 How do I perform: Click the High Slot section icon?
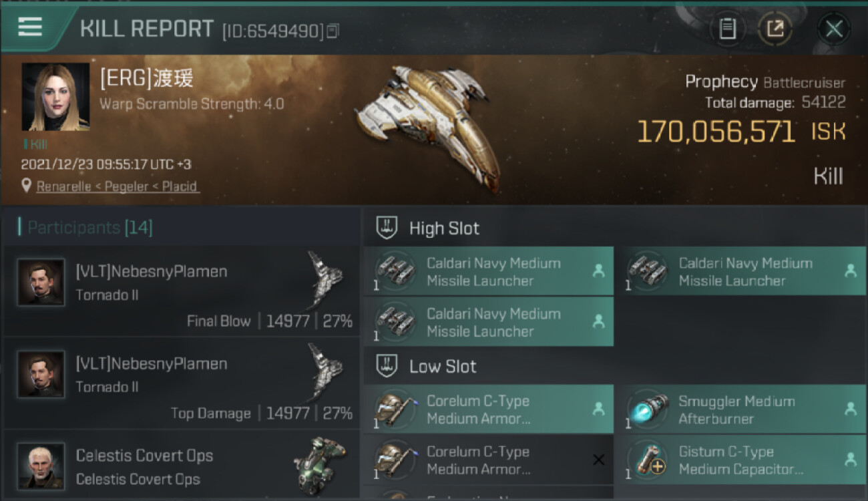(x=387, y=228)
